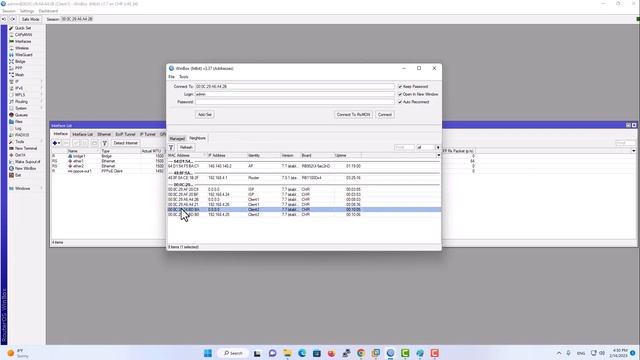Switch to Ethernet tab in Interface List
This screenshot has width=640, height=360.
(104, 134)
